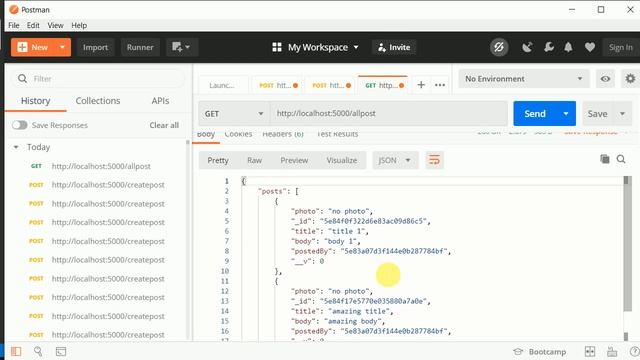640x360 pixels.
Task: Add a new request tab with plus
Action: pyautogui.click(x=421, y=85)
